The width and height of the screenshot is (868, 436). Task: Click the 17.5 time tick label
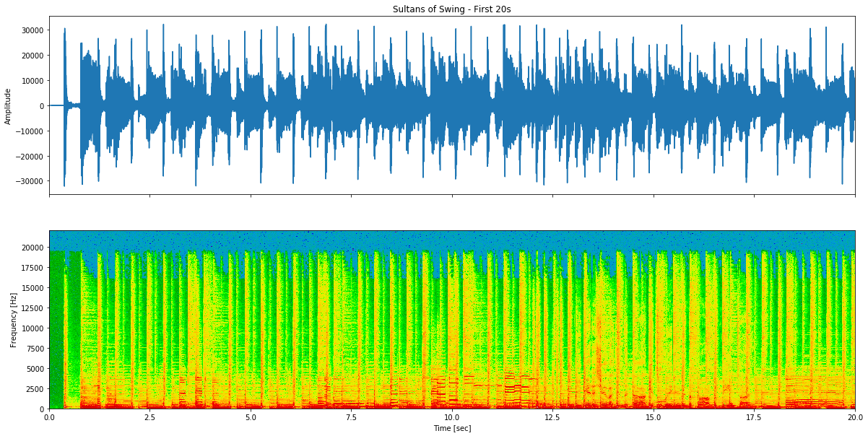[x=754, y=418]
